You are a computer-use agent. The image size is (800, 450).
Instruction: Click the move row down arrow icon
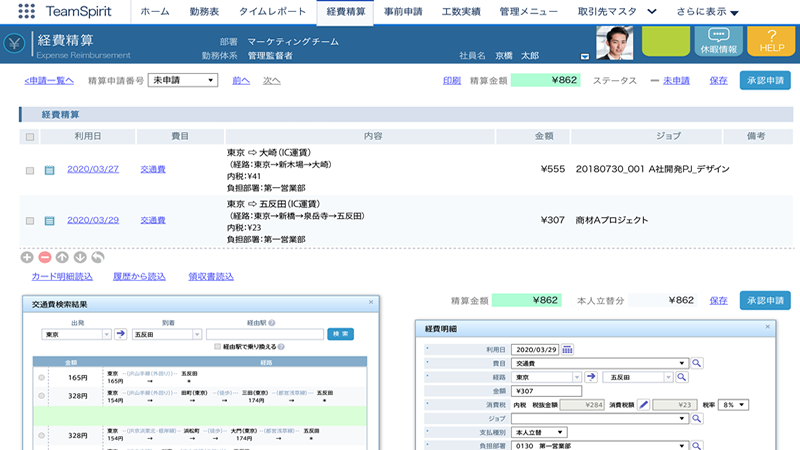79,257
